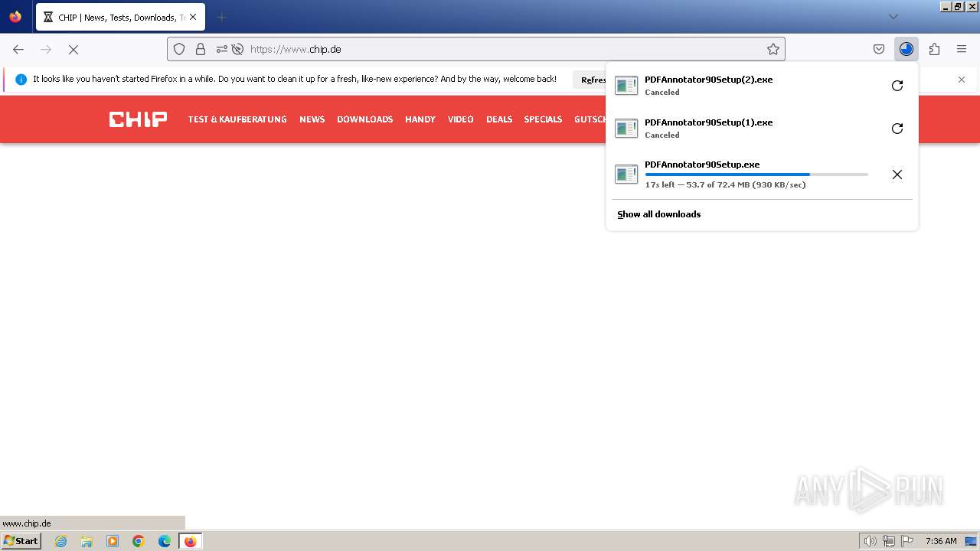Open the Extensions puzzle icon
Screen dimensions: 980x551
click(x=934, y=49)
